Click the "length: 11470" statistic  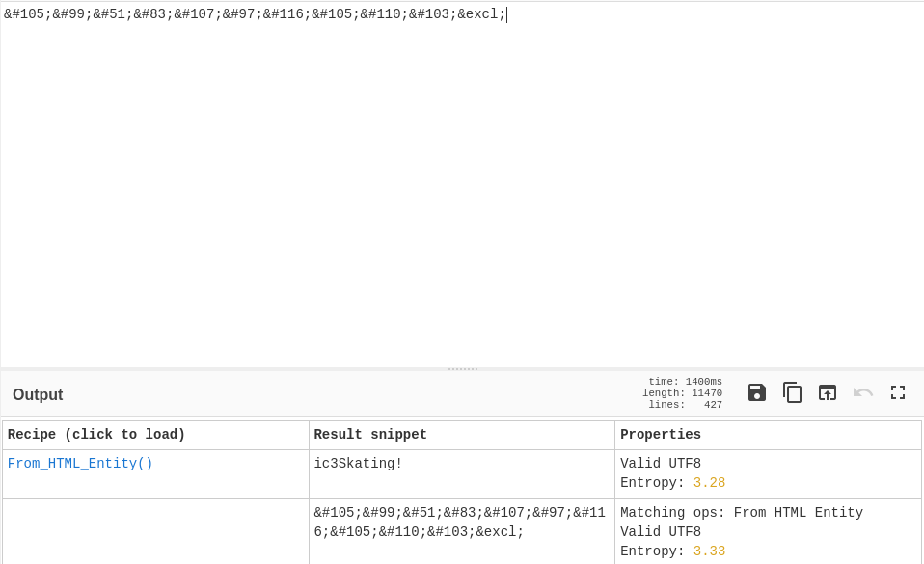click(x=682, y=393)
